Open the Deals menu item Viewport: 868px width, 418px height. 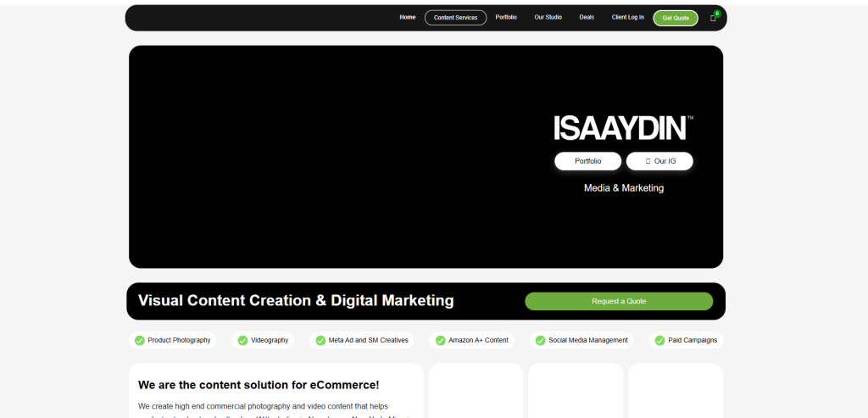coord(587,17)
